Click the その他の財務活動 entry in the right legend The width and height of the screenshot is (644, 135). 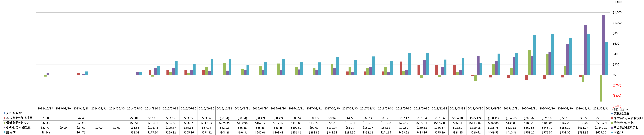click(626, 128)
